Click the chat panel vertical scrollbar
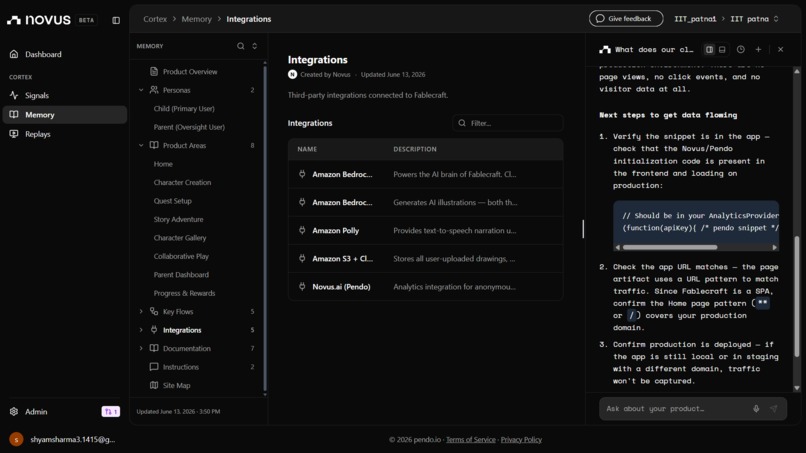The image size is (806, 453). coord(797,296)
